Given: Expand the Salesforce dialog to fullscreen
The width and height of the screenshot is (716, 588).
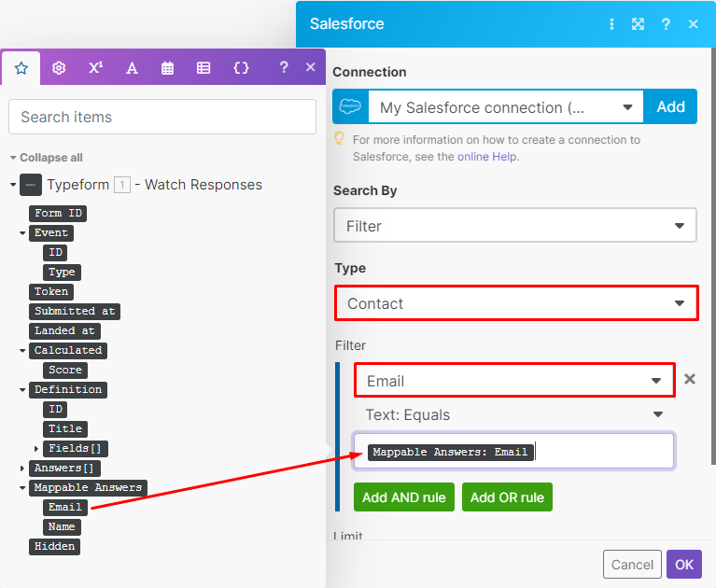Looking at the screenshot, I should pyautogui.click(x=638, y=24).
